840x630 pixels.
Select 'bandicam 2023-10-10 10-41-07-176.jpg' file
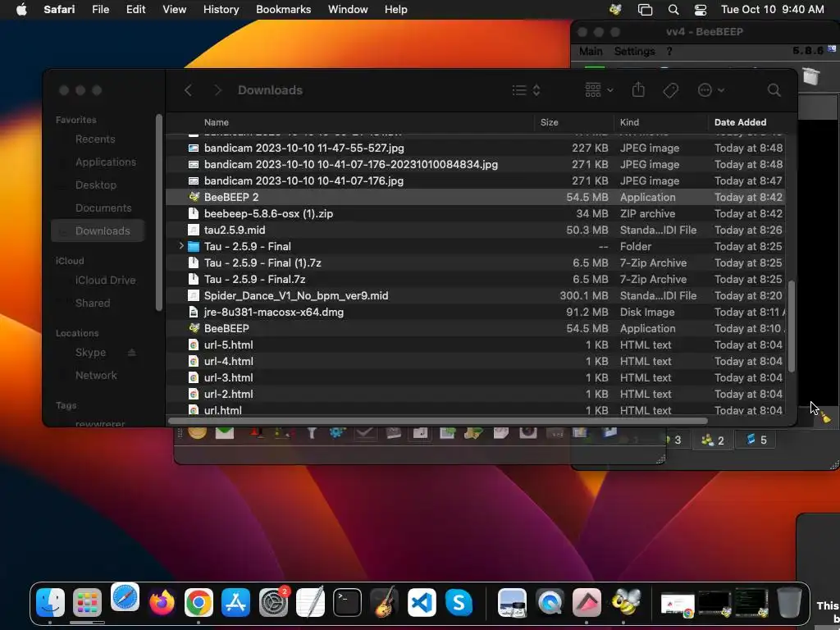click(x=475, y=180)
